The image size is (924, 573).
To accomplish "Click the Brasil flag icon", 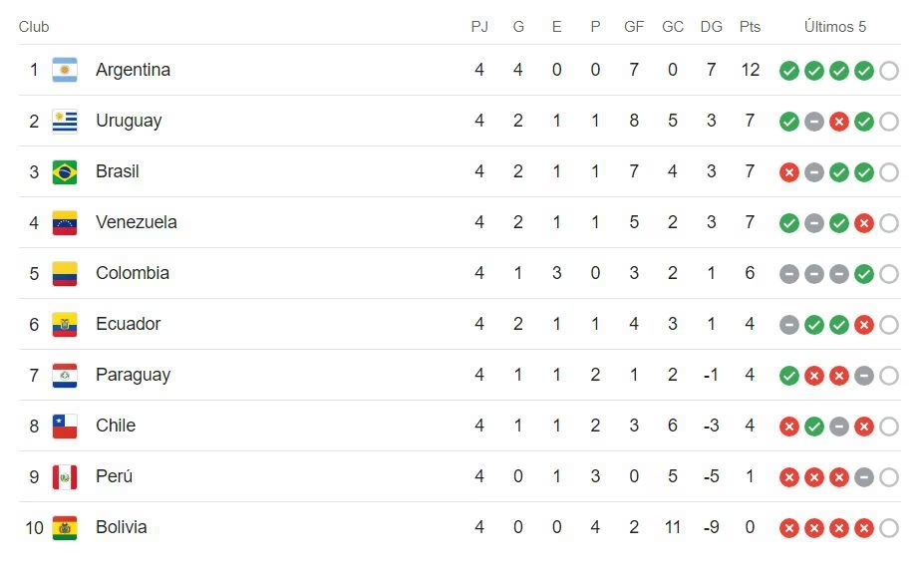I will (65, 171).
